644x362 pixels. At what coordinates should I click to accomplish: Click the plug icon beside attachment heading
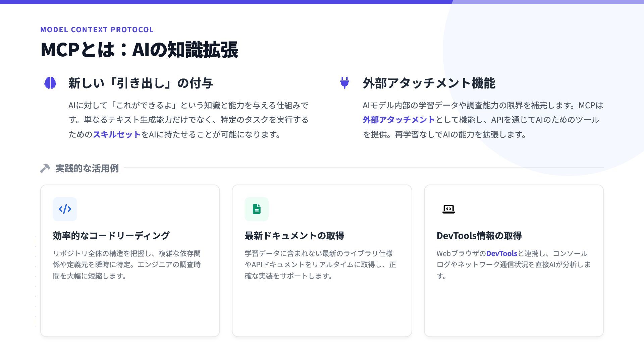coord(344,82)
